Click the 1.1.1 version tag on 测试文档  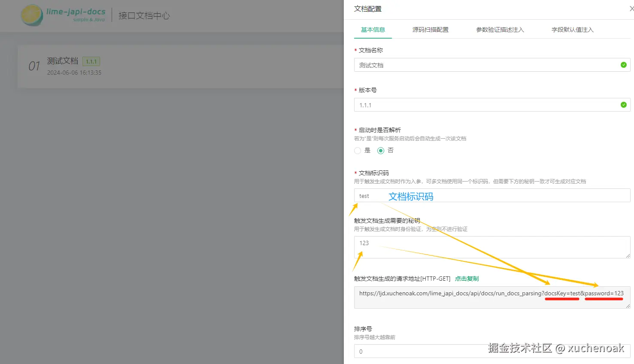[91, 61]
